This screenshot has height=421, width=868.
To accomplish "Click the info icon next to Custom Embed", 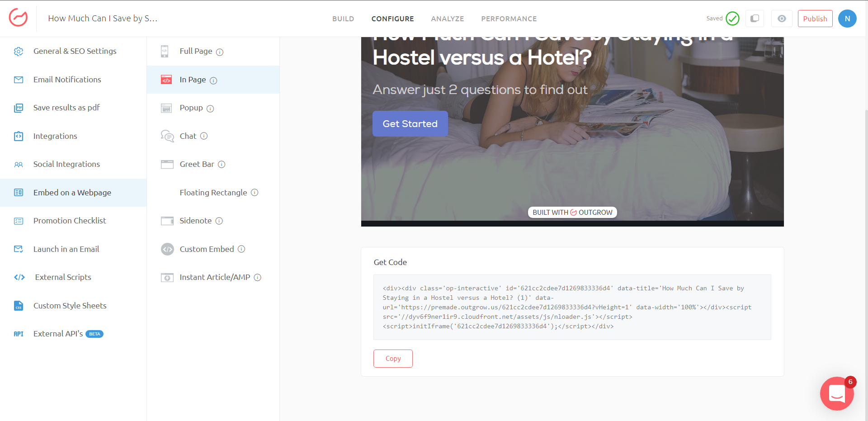I will pyautogui.click(x=241, y=249).
